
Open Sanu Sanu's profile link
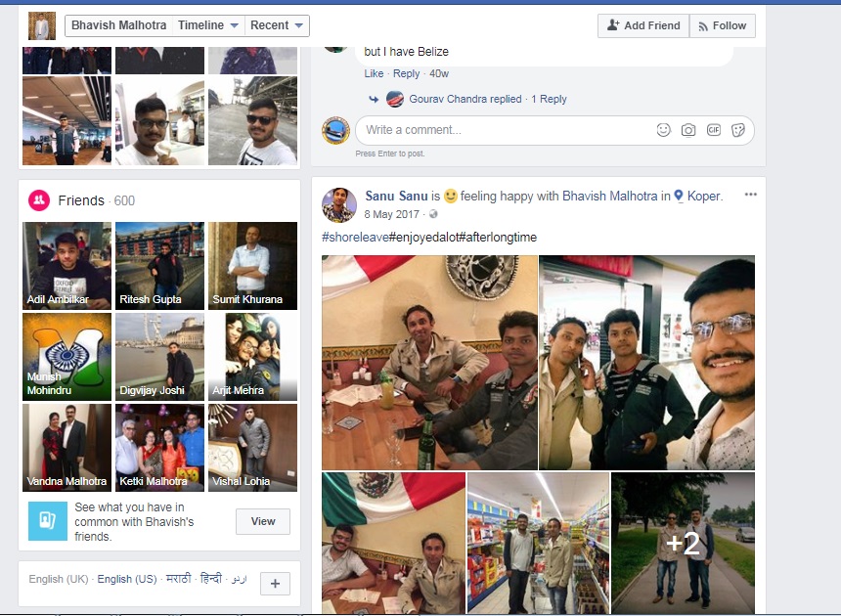click(396, 197)
